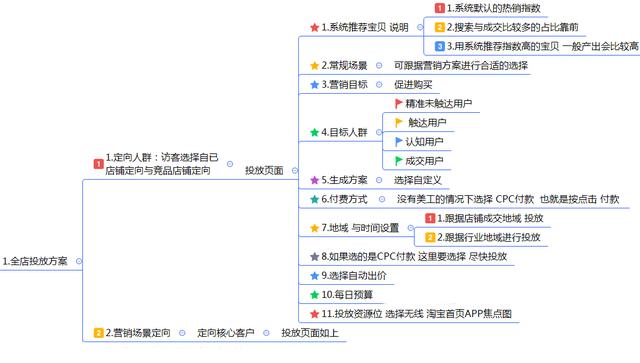Screen dimensions: 640x363
Task: Click red priority 1 badge on 系统默认的热销指数
Action: pos(440,8)
